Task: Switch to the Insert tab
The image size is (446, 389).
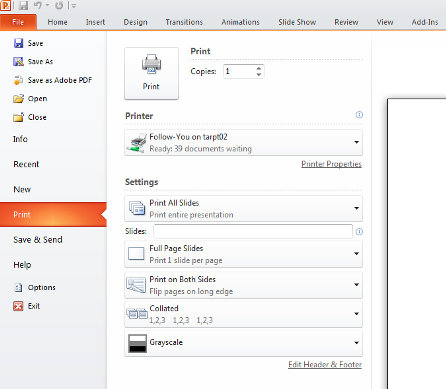Action: coord(95,22)
